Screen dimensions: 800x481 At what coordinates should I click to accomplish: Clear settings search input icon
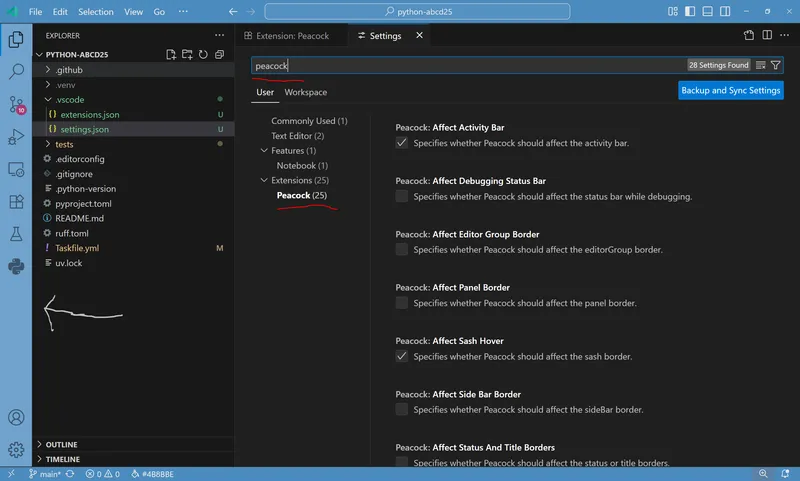[x=760, y=65]
